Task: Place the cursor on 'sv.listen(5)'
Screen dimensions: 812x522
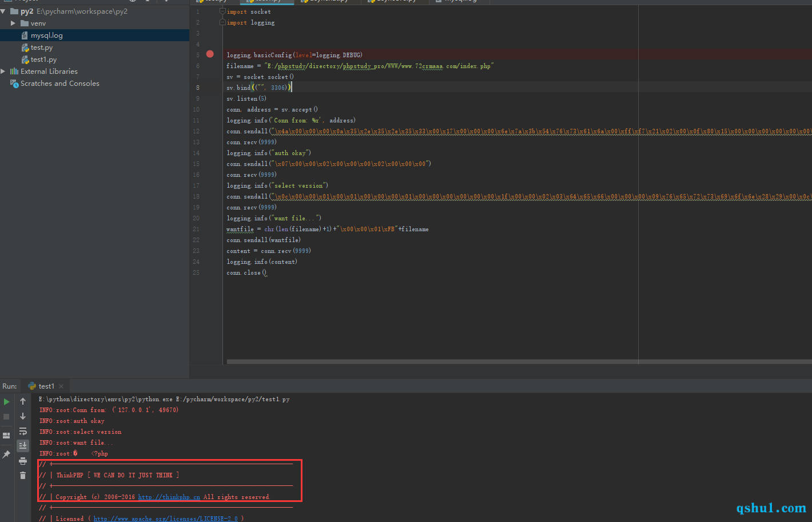Action: coord(246,98)
